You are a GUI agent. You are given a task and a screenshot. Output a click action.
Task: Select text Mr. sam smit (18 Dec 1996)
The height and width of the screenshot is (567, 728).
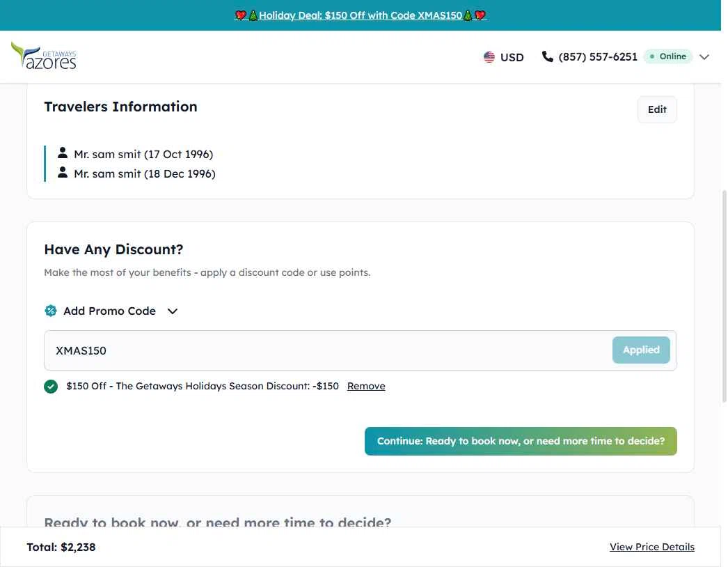pyautogui.click(x=144, y=173)
